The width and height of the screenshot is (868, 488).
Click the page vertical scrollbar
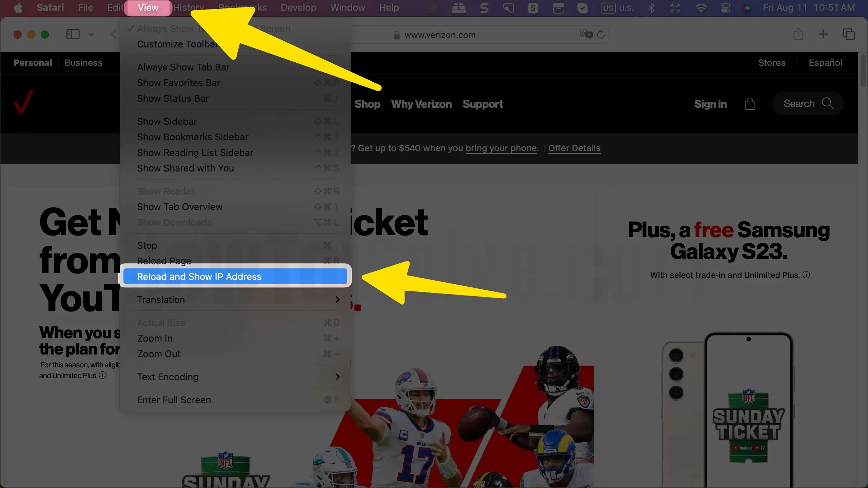tap(863, 70)
